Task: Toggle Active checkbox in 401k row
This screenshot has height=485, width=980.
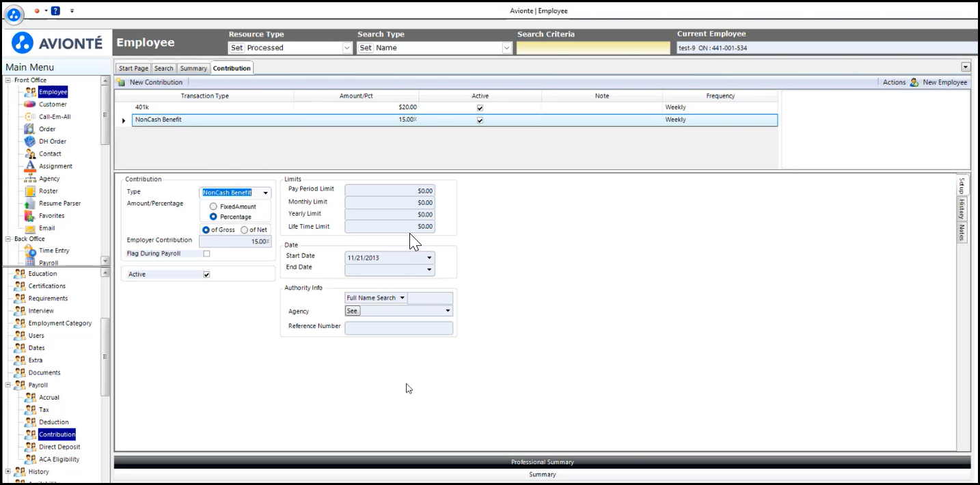Action: [480, 108]
